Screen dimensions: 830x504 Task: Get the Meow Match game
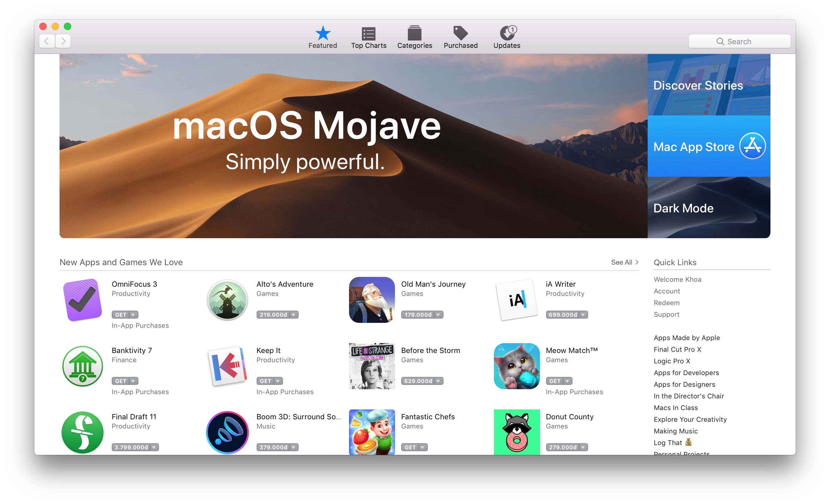coord(555,381)
